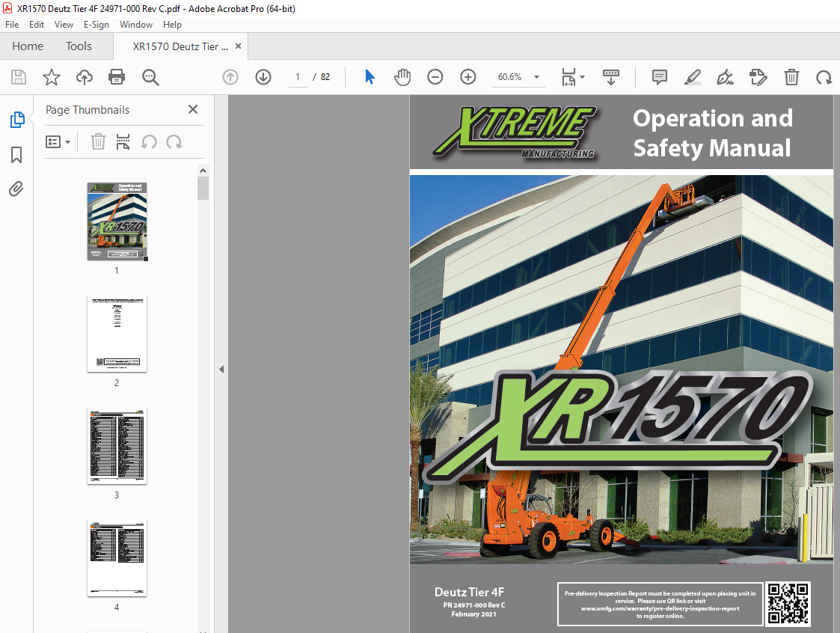Open the Edit menu
This screenshot has height=633, width=840.
coord(37,25)
